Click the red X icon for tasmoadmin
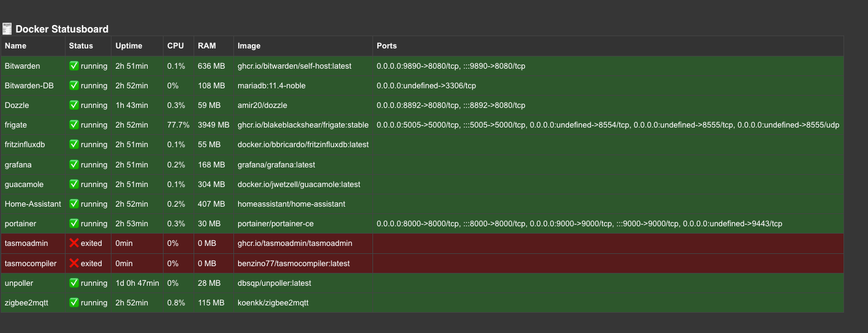868x333 pixels. pyautogui.click(x=74, y=243)
